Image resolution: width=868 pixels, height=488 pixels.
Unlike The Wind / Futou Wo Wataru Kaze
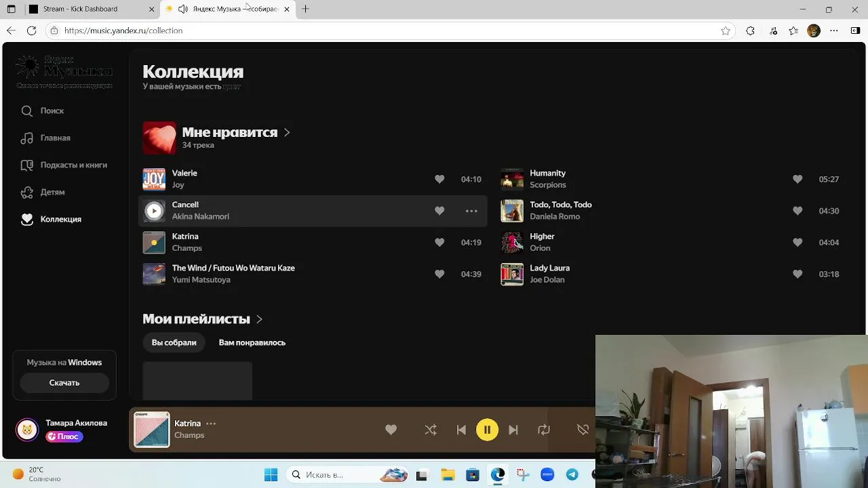pyautogui.click(x=439, y=274)
